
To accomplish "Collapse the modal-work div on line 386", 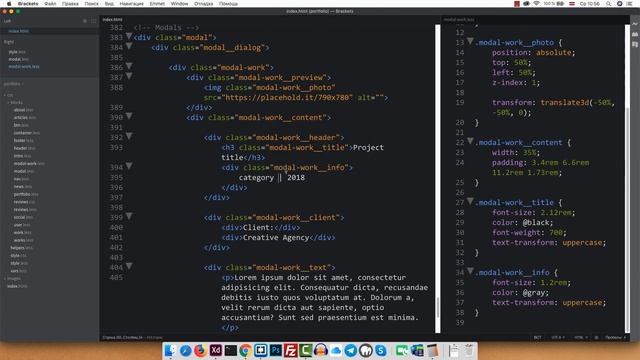I will (129, 66).
